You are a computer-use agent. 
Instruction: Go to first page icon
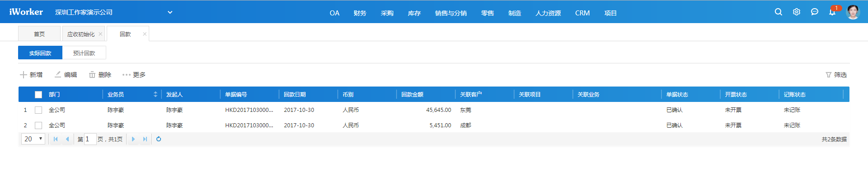coord(56,139)
